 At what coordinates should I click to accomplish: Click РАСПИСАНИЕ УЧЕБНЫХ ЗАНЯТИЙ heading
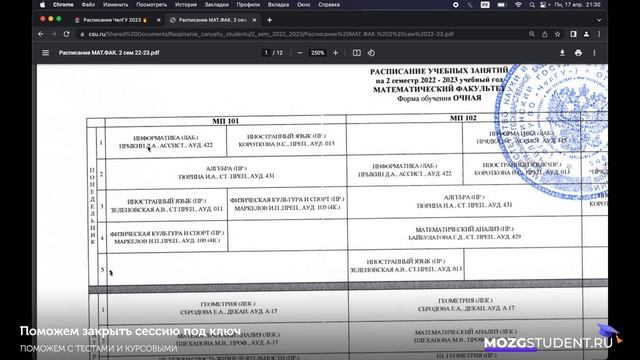pyautogui.click(x=439, y=71)
